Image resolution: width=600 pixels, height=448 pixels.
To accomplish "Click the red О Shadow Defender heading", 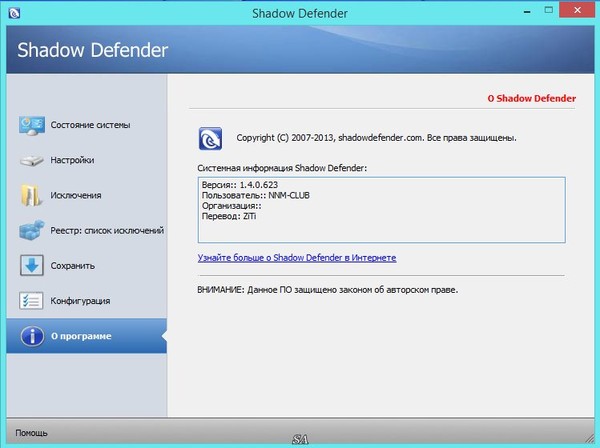I will click(532, 98).
